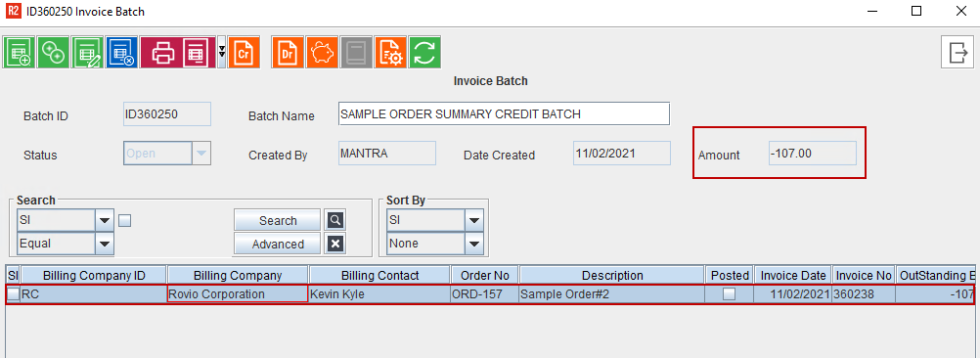Open the Search condition dropdown showing Equal
980x358 pixels.
pyautogui.click(x=65, y=243)
